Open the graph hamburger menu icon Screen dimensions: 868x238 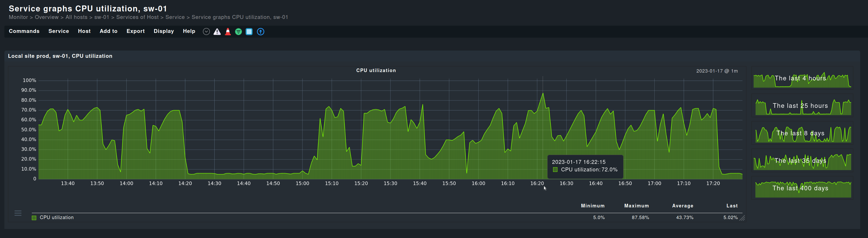pyautogui.click(x=18, y=213)
